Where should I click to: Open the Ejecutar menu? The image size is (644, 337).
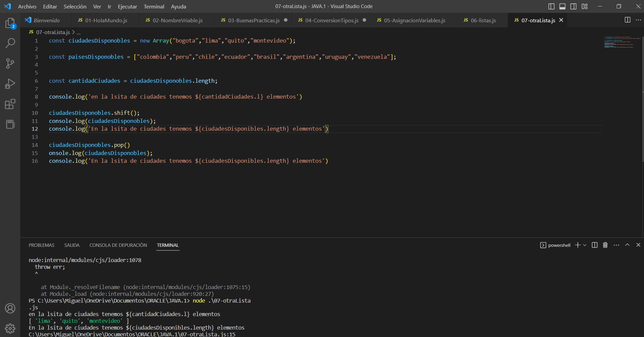128,6
